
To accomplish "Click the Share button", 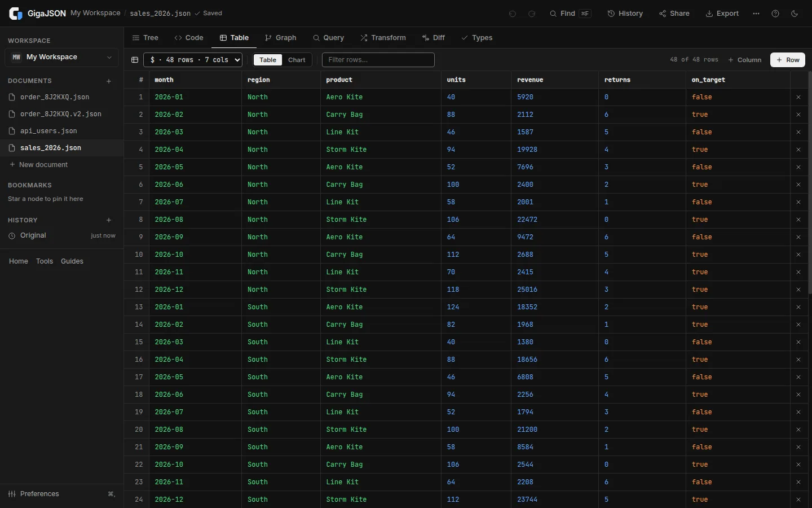I will click(x=674, y=14).
